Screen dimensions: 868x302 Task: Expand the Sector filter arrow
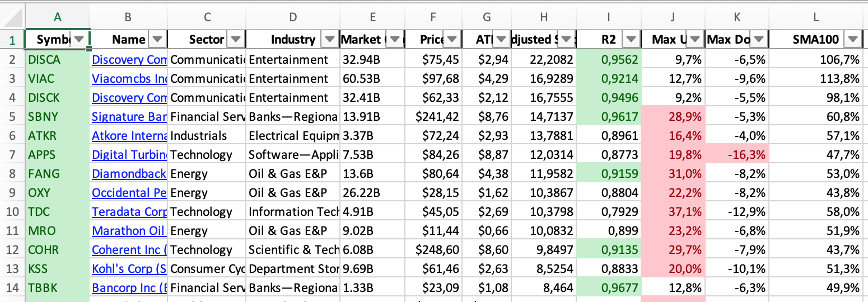[236, 40]
